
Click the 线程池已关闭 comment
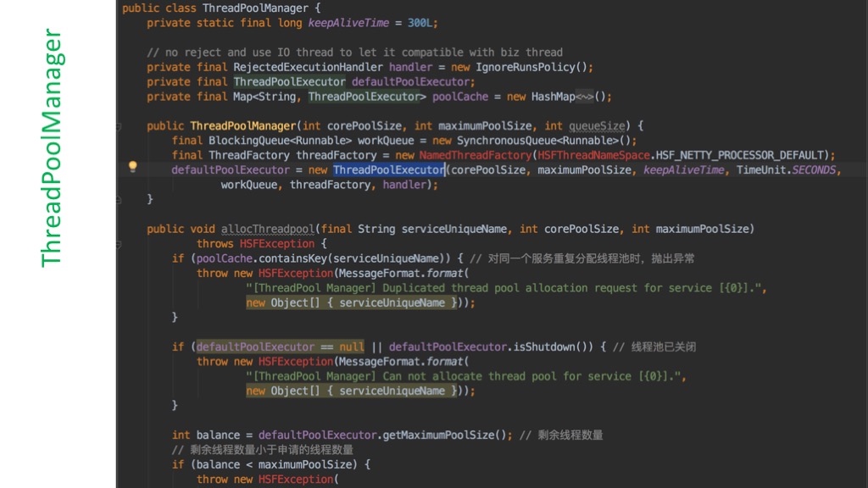[654, 347]
